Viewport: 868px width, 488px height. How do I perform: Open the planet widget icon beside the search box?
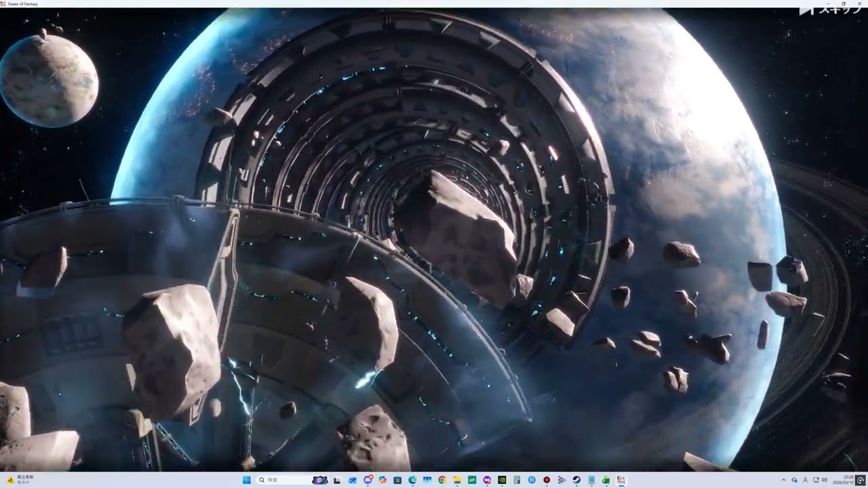point(320,480)
